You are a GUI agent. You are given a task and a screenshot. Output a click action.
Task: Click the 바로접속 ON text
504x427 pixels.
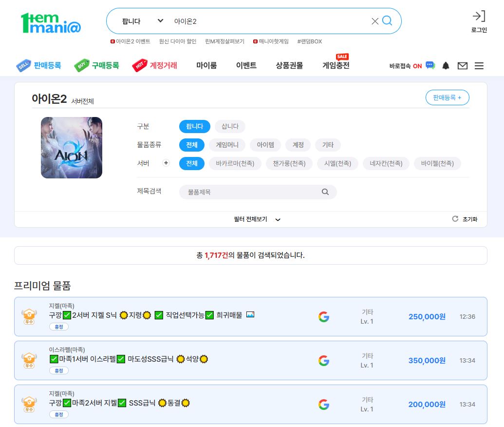tap(405, 66)
